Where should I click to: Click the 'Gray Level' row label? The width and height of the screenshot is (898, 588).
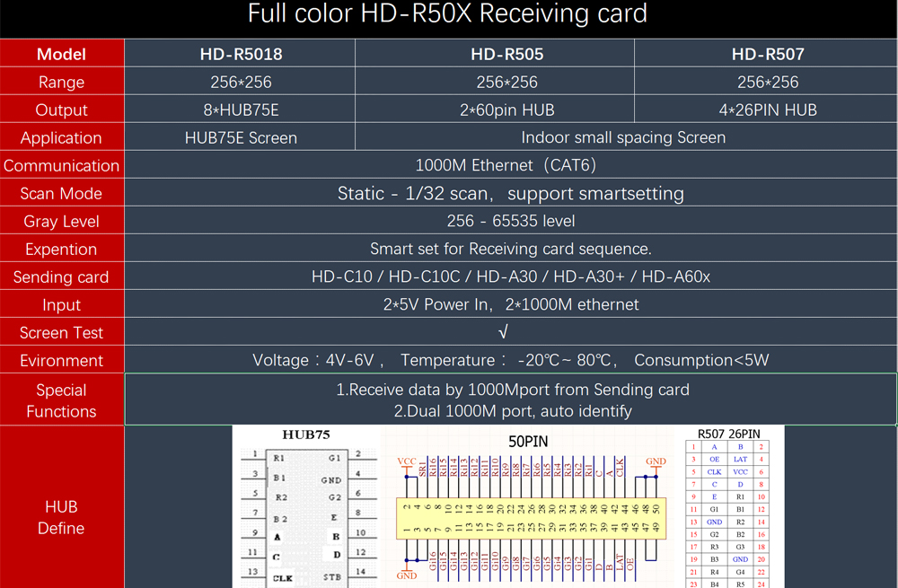click(x=62, y=221)
